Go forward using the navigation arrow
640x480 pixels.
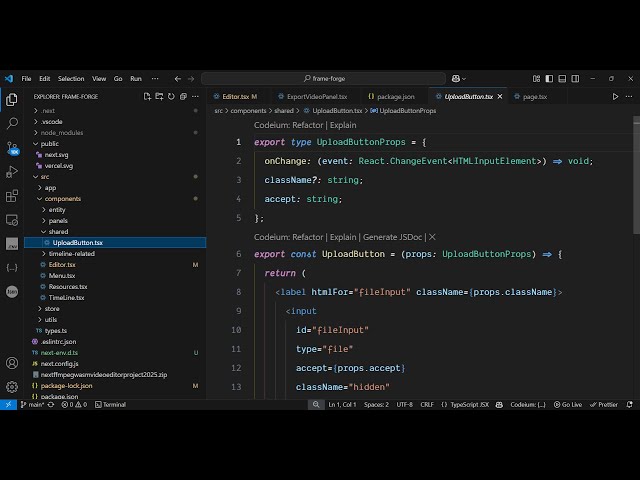click(191, 79)
